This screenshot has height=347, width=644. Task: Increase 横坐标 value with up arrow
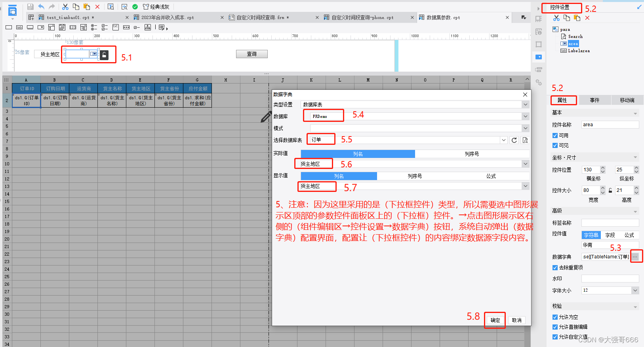602,168
